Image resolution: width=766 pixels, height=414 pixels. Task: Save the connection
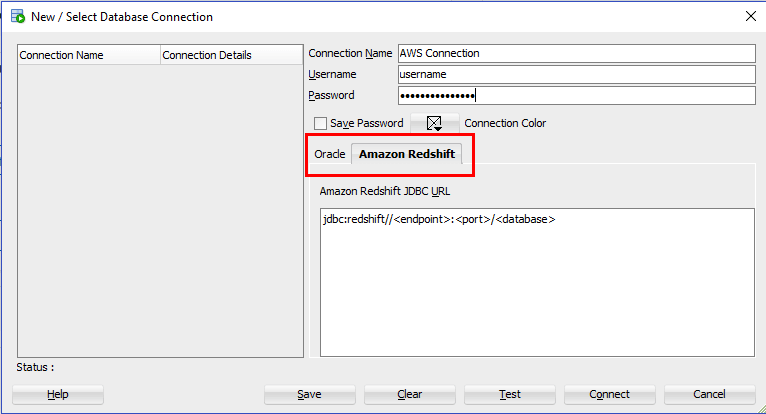[309, 394]
